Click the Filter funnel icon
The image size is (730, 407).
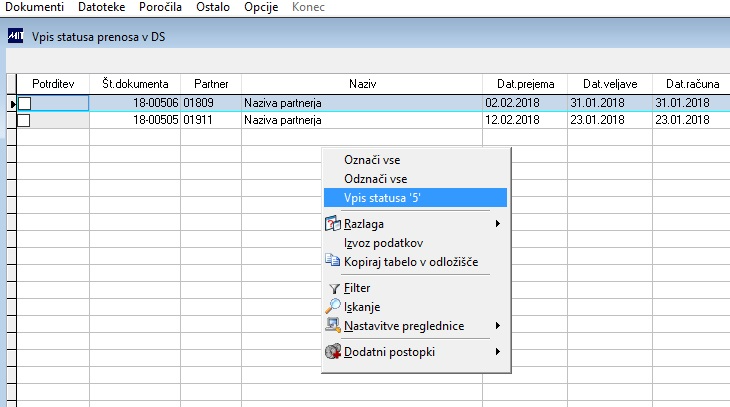(334, 289)
